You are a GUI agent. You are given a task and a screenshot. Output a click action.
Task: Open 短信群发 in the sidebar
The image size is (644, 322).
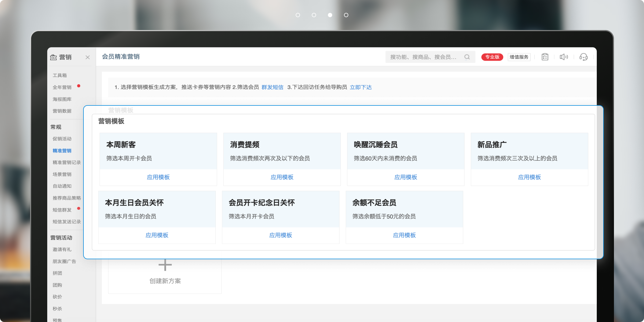[62, 210]
